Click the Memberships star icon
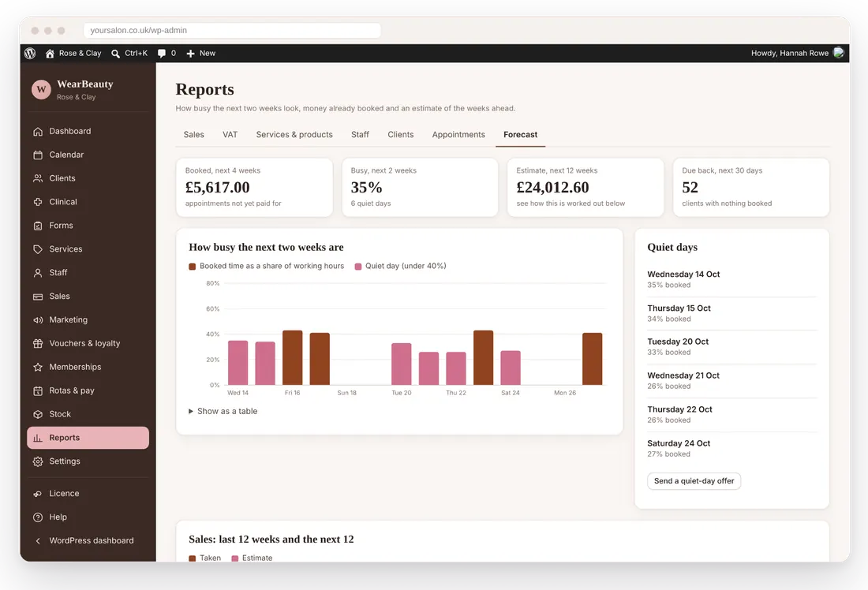The image size is (868, 590). pyautogui.click(x=38, y=367)
